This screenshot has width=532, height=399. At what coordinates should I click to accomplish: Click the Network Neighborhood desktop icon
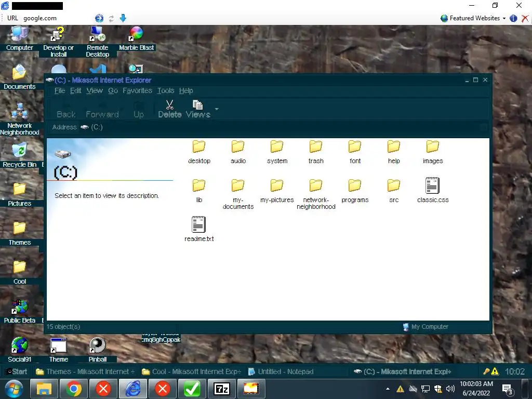coord(19,119)
